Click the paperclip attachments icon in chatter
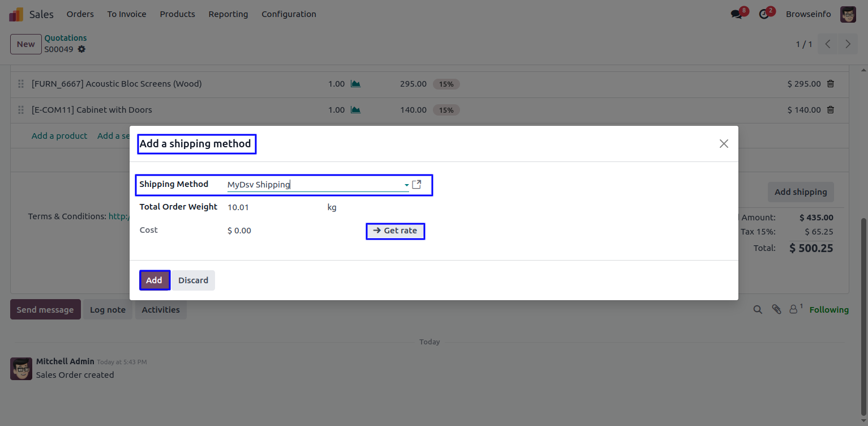868x426 pixels. tap(776, 309)
